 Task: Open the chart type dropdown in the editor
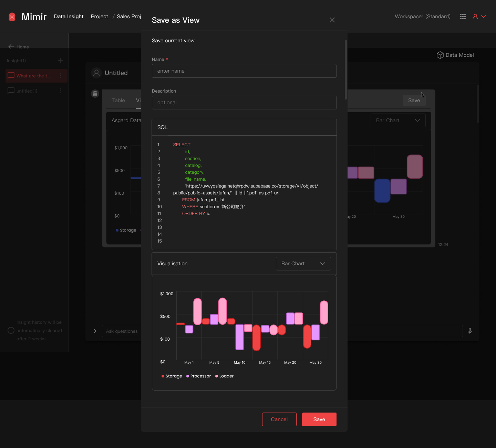tap(398, 120)
